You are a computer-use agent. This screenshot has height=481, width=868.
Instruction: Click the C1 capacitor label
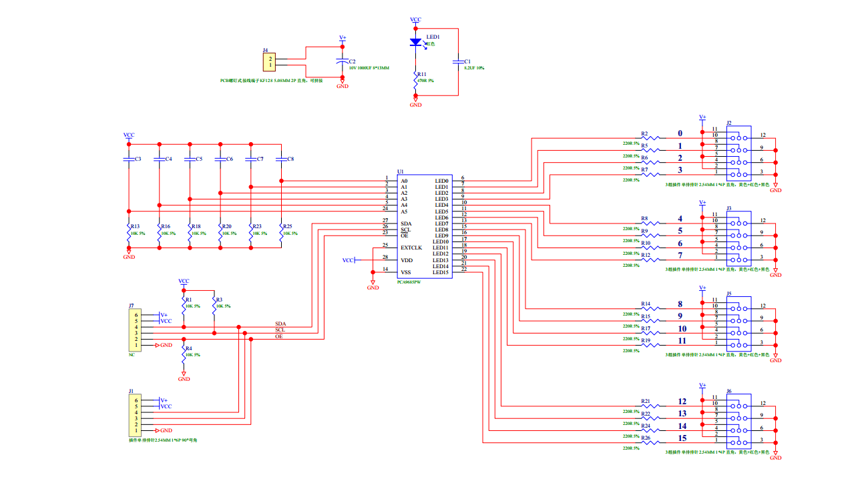pyautogui.click(x=467, y=61)
